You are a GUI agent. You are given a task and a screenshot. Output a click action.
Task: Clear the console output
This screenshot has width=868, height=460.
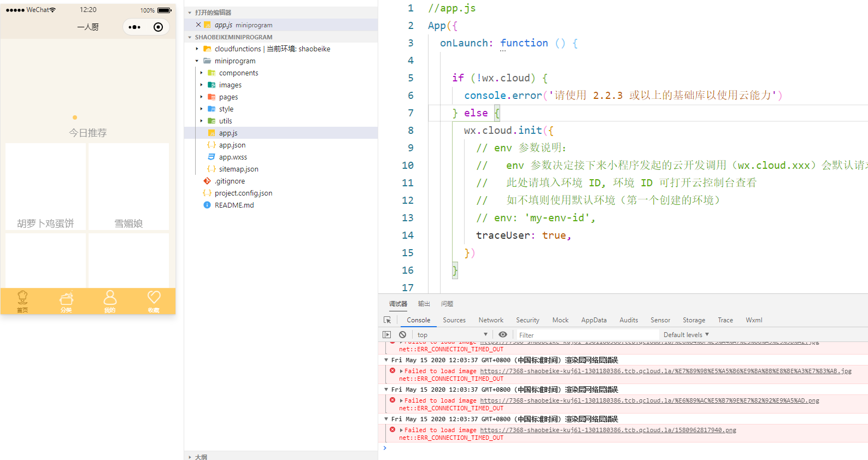pos(403,334)
